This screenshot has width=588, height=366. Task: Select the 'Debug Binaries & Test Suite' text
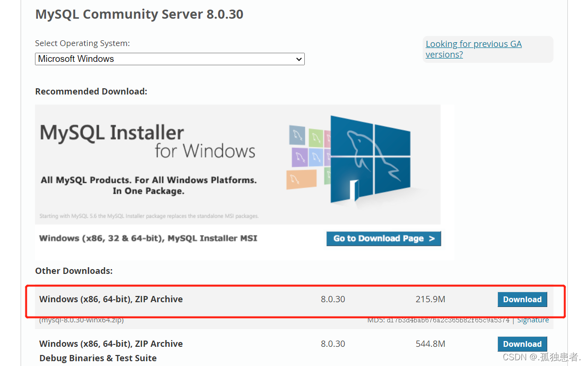(98, 358)
